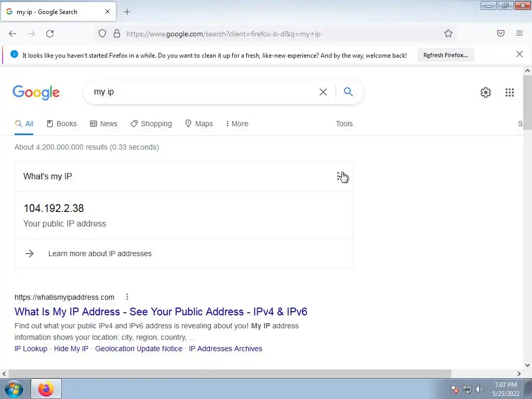This screenshot has width=532, height=399.
Task: Save page to Pocket
Action: pos(500,33)
